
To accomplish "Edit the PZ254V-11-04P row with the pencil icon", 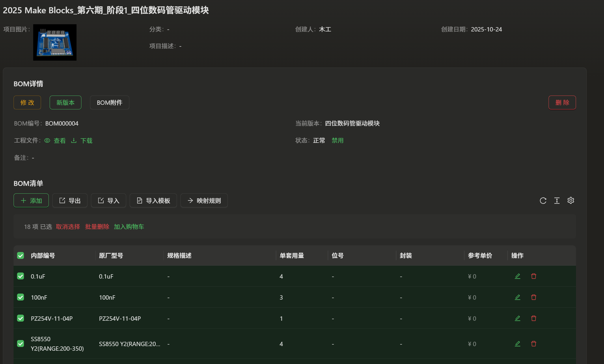I will pos(517,318).
